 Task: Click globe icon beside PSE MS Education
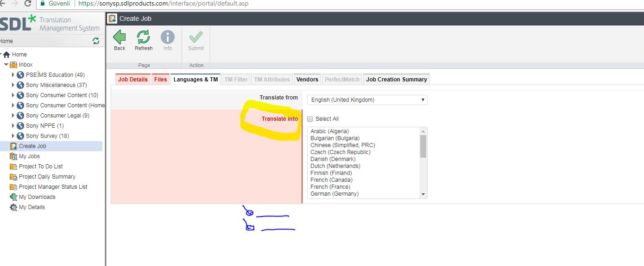click(20, 75)
